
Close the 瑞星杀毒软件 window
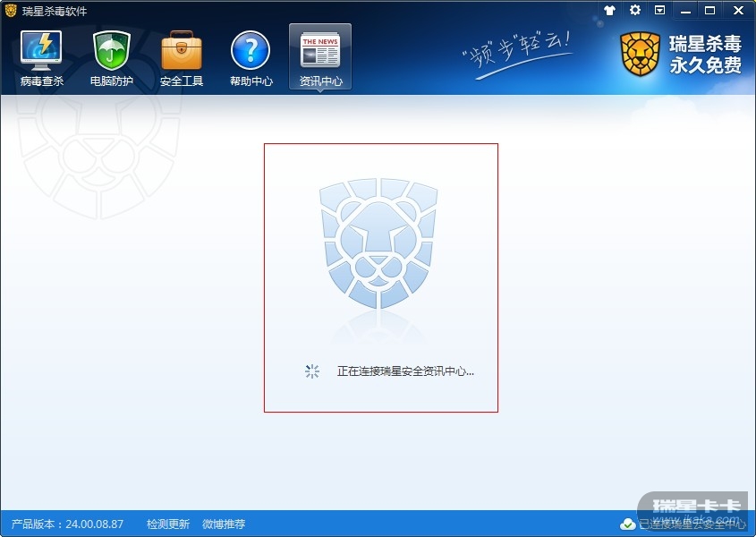(738, 10)
